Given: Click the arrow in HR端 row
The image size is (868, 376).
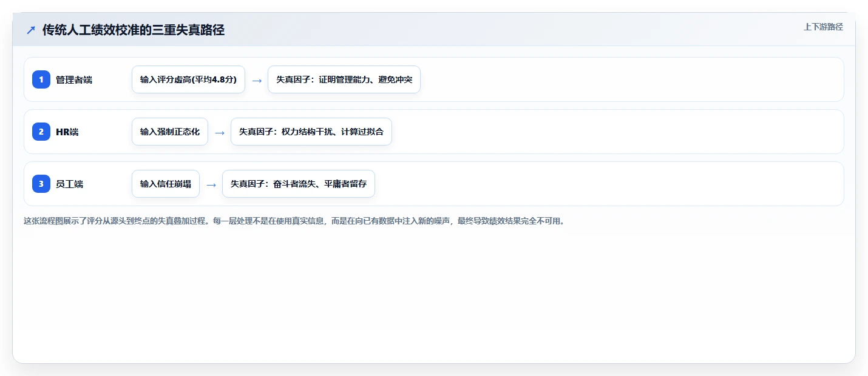Looking at the screenshot, I should point(220,132).
